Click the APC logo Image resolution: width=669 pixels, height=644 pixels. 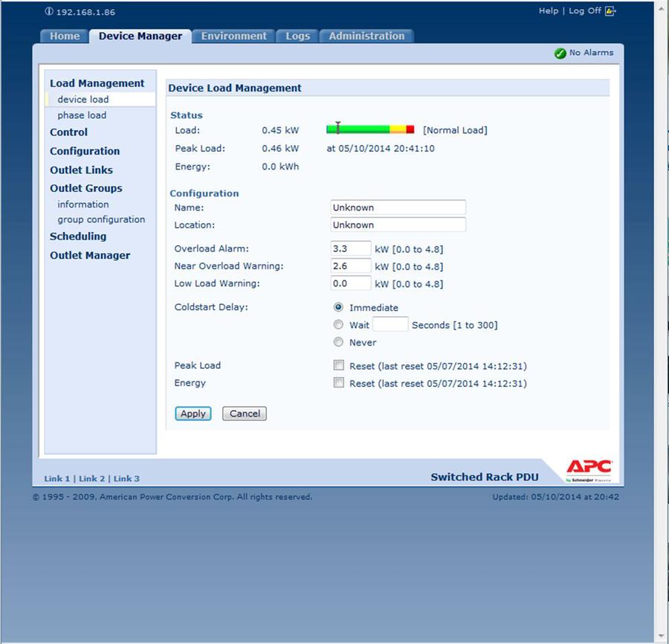(x=589, y=470)
